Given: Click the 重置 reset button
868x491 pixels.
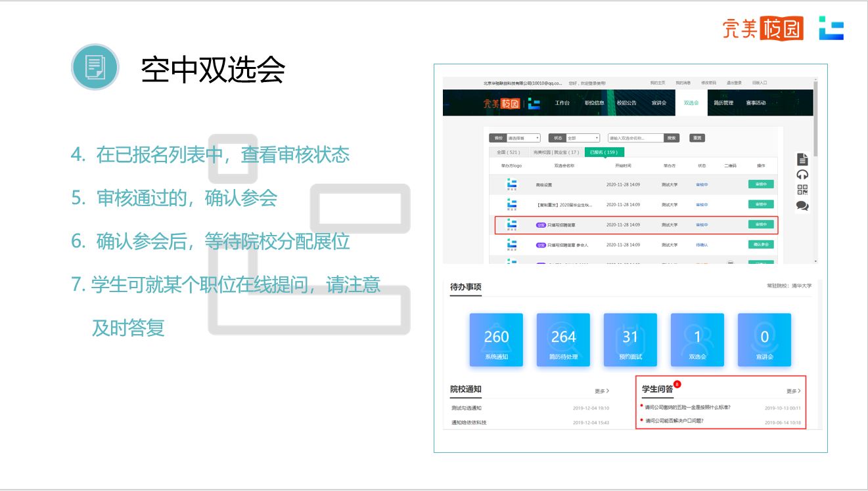Looking at the screenshot, I should click(697, 138).
